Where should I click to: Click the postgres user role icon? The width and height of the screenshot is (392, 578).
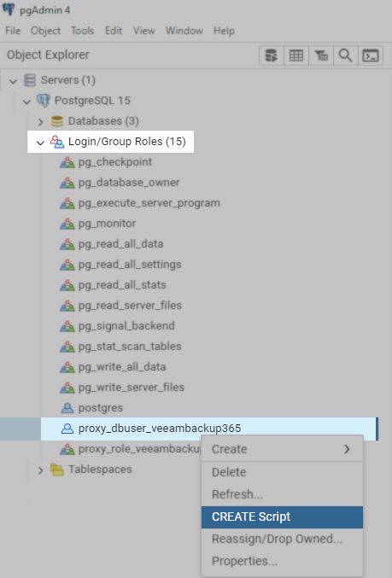click(x=67, y=408)
